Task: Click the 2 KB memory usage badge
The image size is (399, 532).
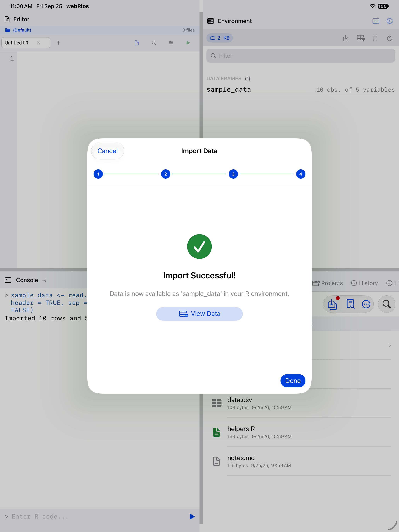Action: coord(220,38)
